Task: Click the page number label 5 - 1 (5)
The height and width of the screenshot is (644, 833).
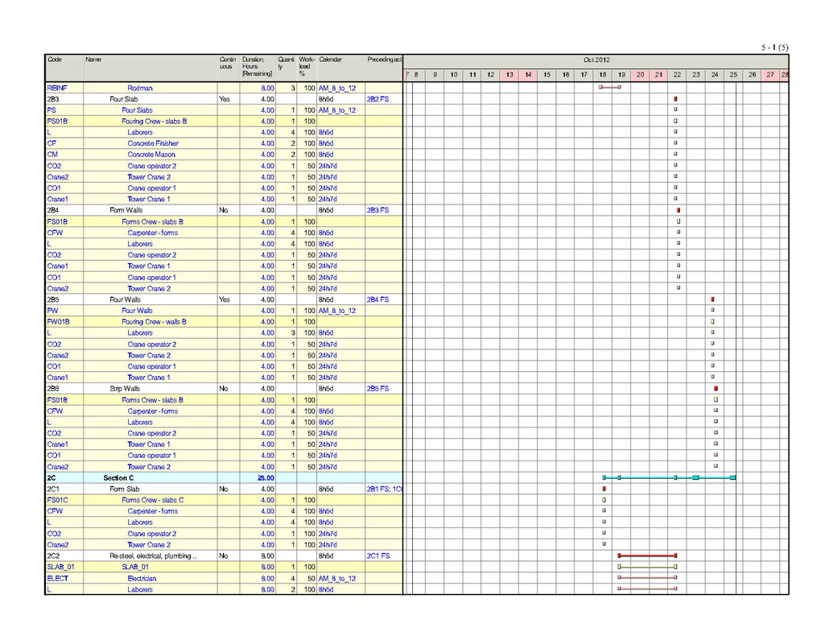Action: click(x=774, y=47)
